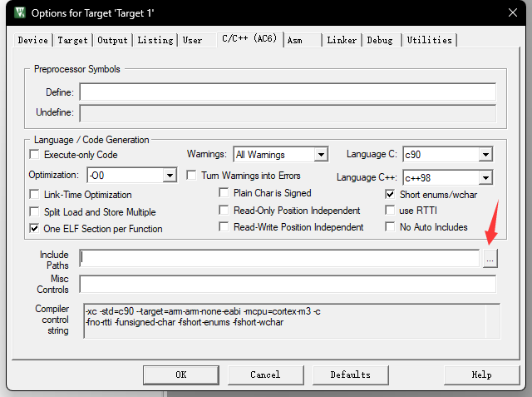This screenshot has width=532, height=397.
Task: Click the Misc Controls field
Action: point(288,285)
